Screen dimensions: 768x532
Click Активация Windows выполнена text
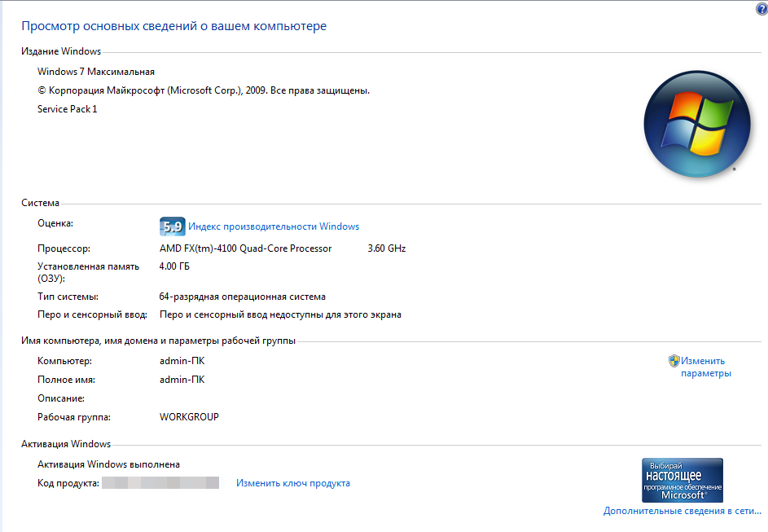pos(109,464)
